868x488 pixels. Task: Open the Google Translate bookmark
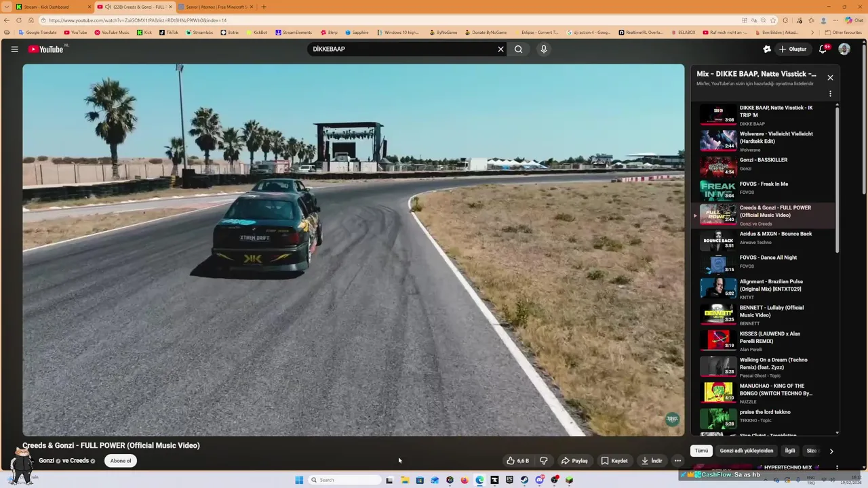coord(37,33)
